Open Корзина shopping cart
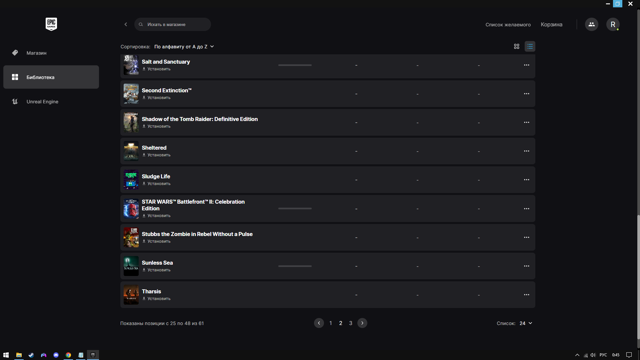 551,24
